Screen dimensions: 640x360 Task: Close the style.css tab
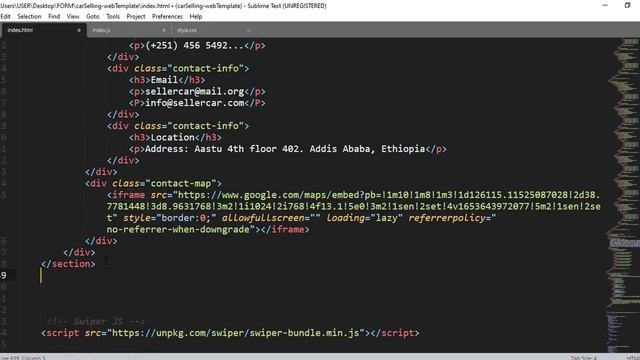click(249, 30)
